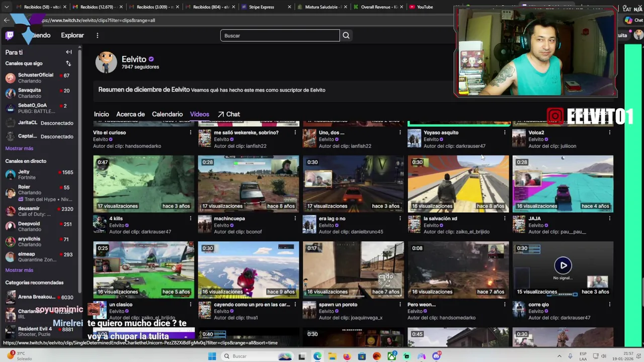This screenshot has height=362, width=644.
Task: Open Savaquita channel in sidebar
Action: coord(39,93)
